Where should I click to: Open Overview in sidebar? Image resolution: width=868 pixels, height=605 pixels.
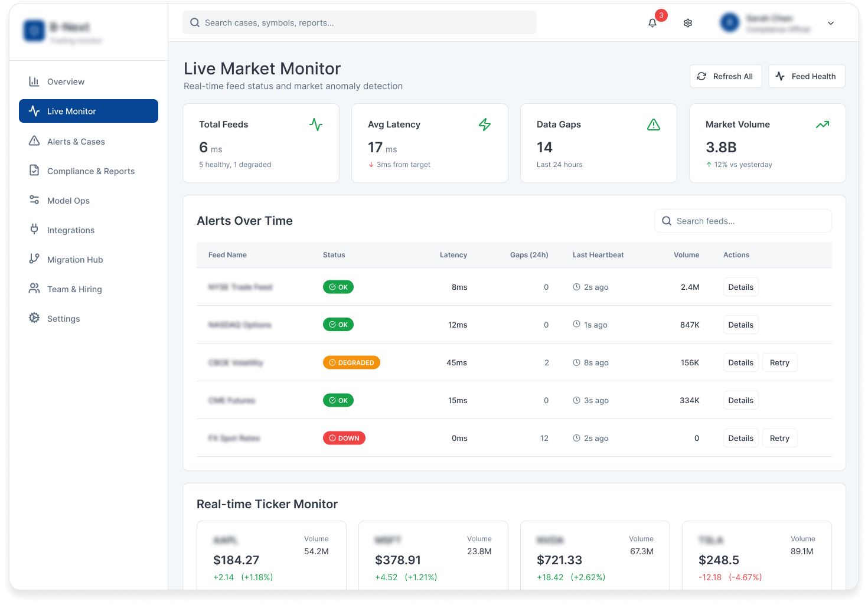(x=89, y=81)
